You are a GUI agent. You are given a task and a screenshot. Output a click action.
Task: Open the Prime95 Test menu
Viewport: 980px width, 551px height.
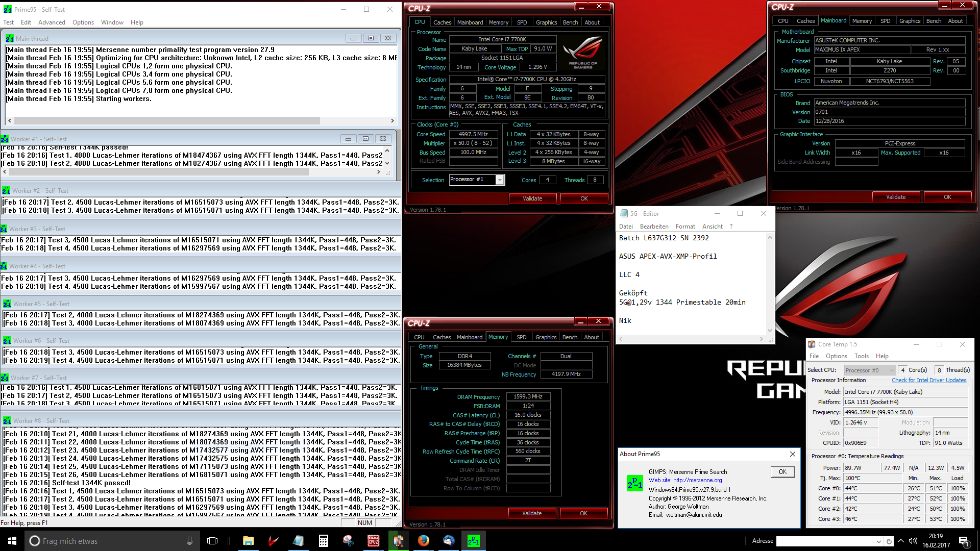8,22
